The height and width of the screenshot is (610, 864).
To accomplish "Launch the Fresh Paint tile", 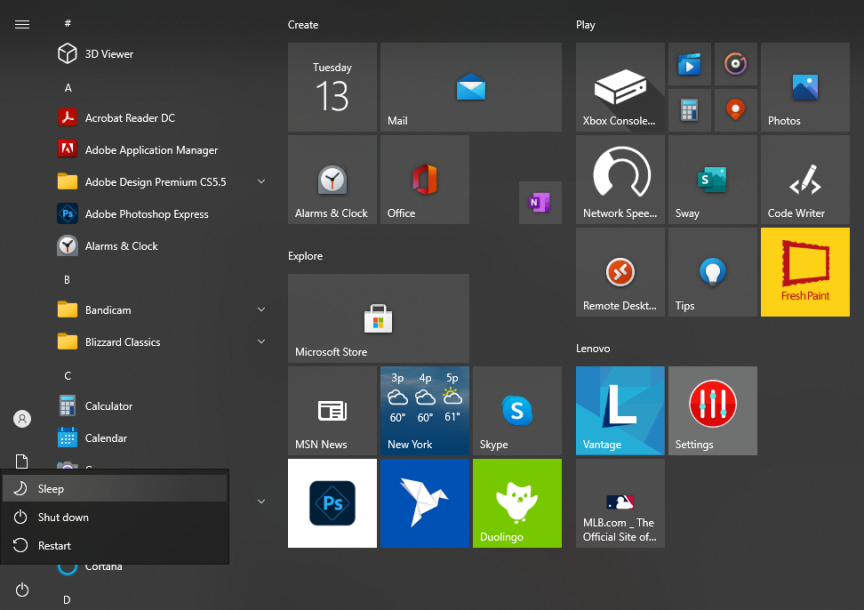I will (x=805, y=272).
